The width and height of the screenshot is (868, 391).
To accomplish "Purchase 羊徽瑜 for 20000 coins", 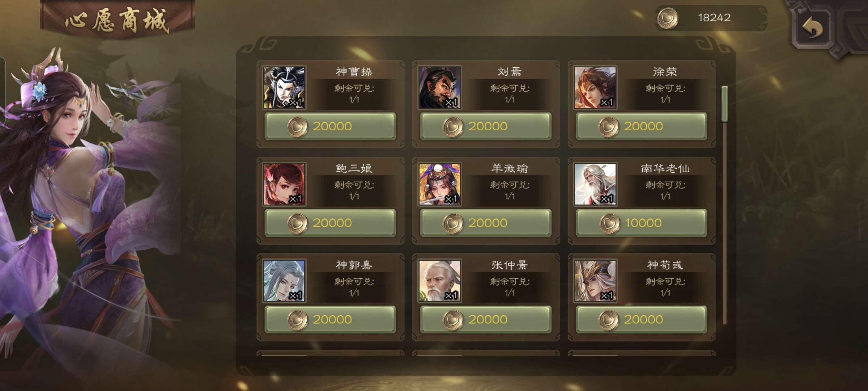I will [x=486, y=223].
